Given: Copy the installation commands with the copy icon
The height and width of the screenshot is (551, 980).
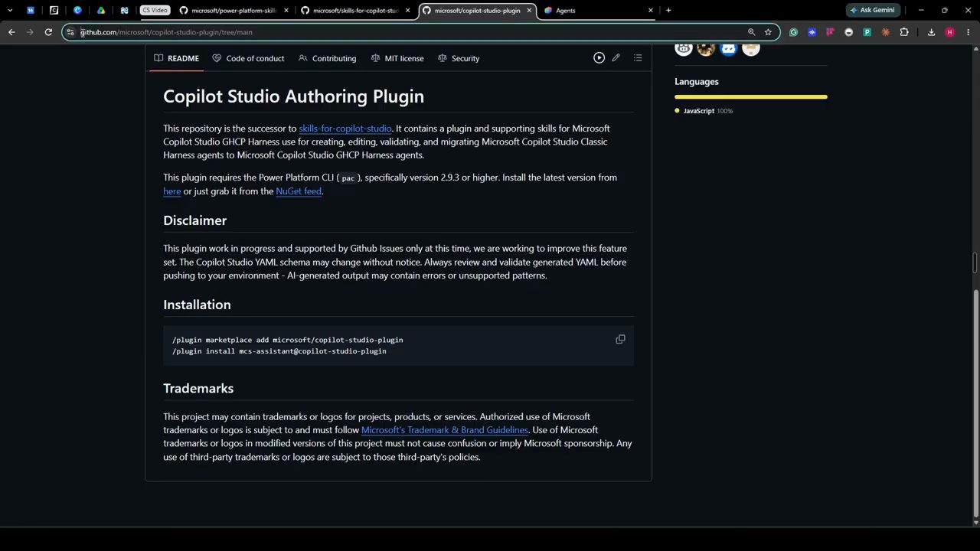Looking at the screenshot, I should (x=620, y=339).
